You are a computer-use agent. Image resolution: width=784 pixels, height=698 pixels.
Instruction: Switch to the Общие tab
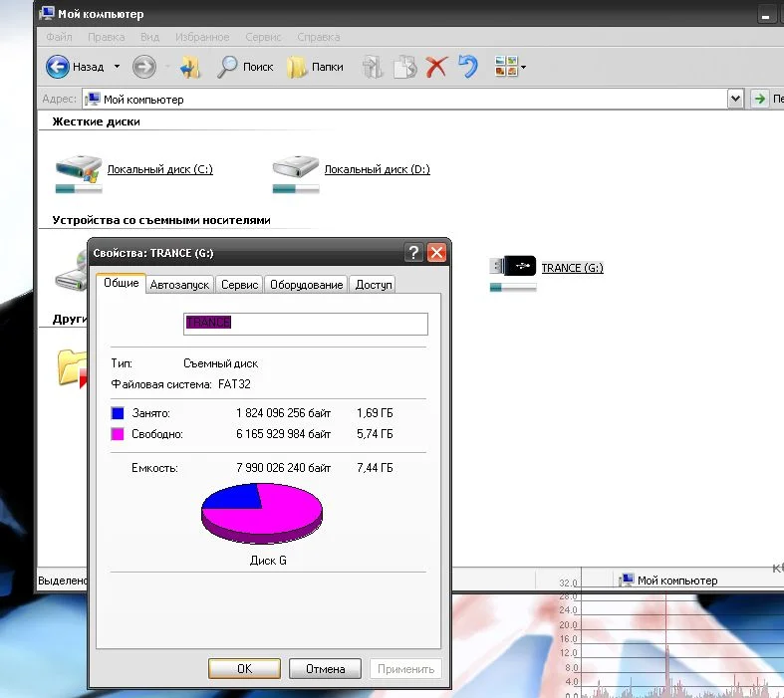coord(121,283)
